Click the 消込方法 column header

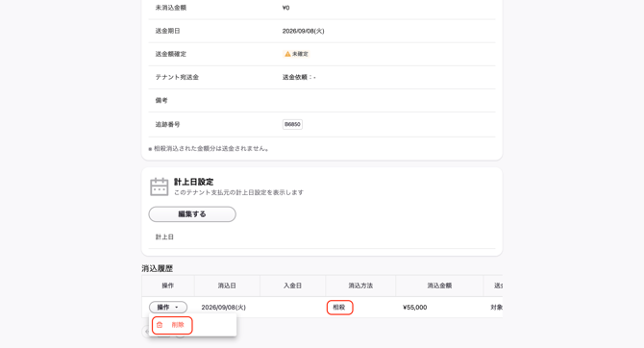coord(360,286)
